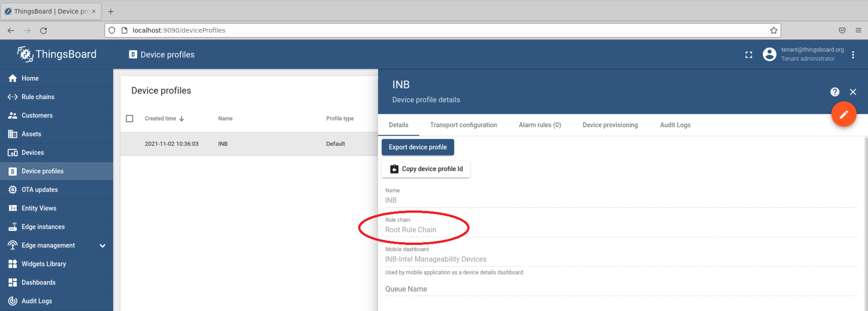Open Device provisioning tab
The image size is (868, 311).
(610, 125)
